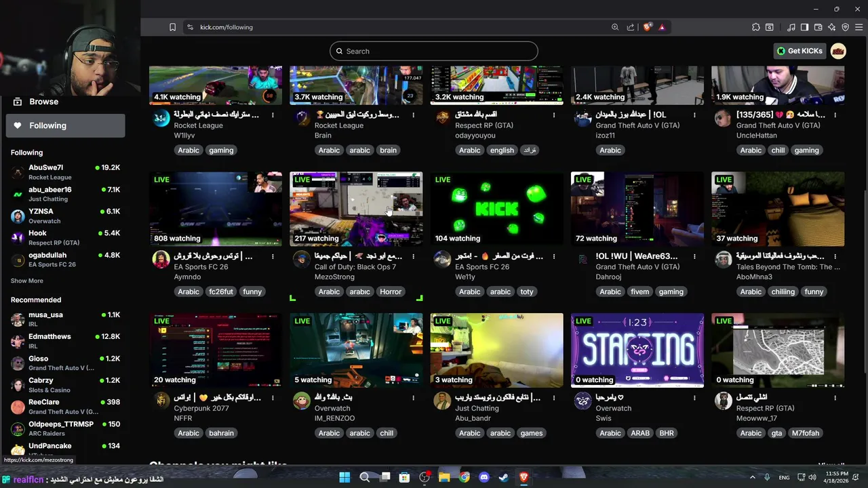
Task: Click the Get KICKs button
Action: click(x=800, y=51)
